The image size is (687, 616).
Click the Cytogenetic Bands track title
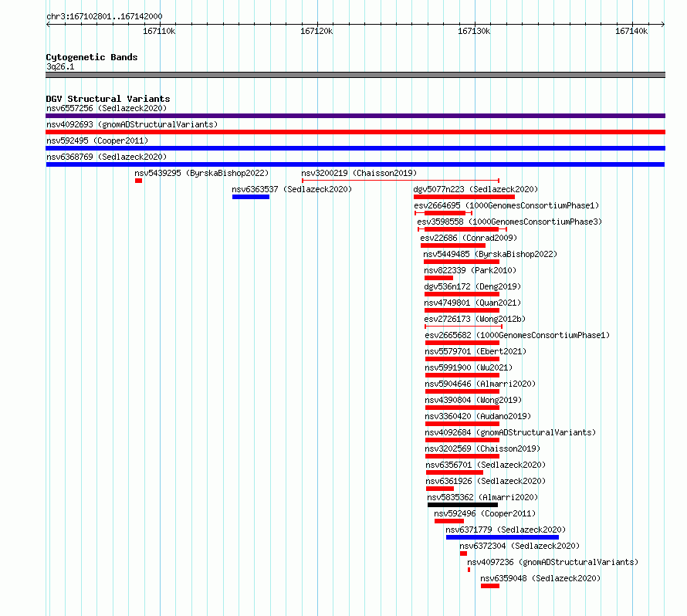(92, 57)
